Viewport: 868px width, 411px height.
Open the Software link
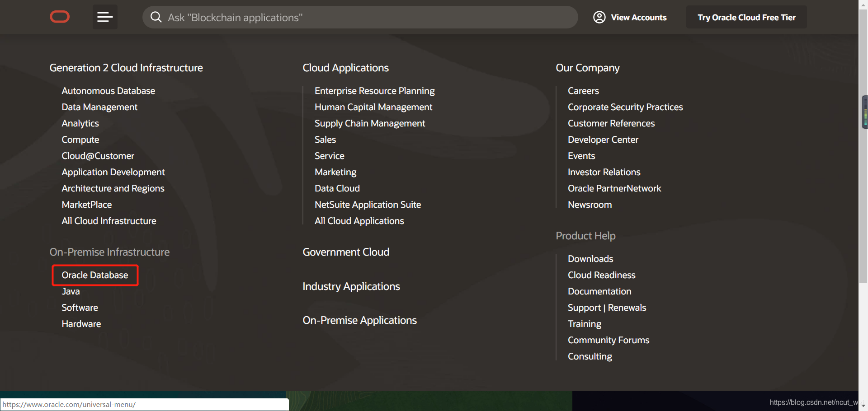(80, 308)
